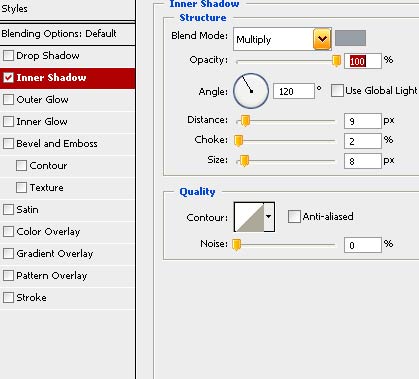Click the Choke label
The image size is (419, 379).
click(x=211, y=140)
